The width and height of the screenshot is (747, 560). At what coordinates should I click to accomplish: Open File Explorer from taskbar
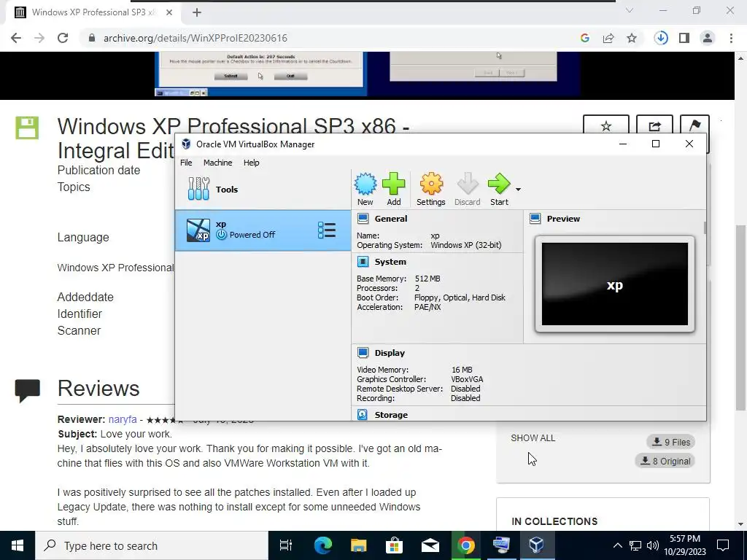coord(359,545)
